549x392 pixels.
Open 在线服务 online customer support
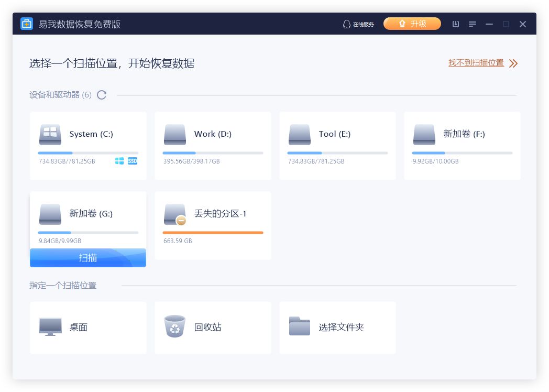pos(358,24)
